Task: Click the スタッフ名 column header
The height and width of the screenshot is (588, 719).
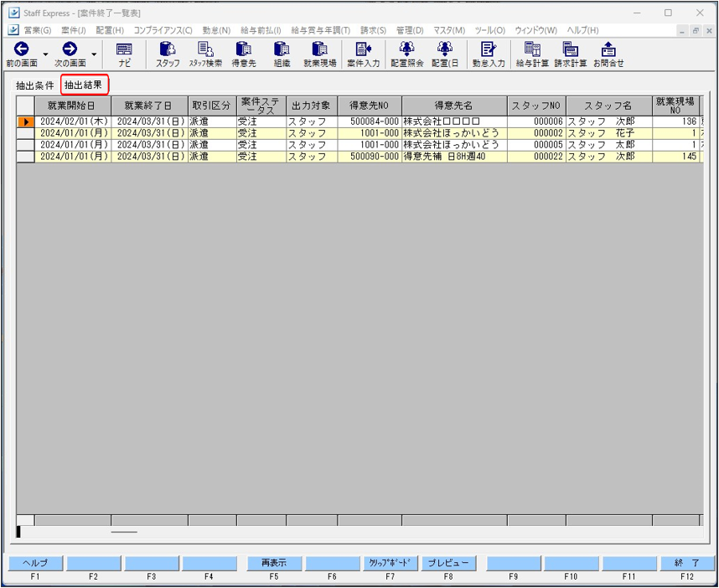Action: [x=609, y=106]
